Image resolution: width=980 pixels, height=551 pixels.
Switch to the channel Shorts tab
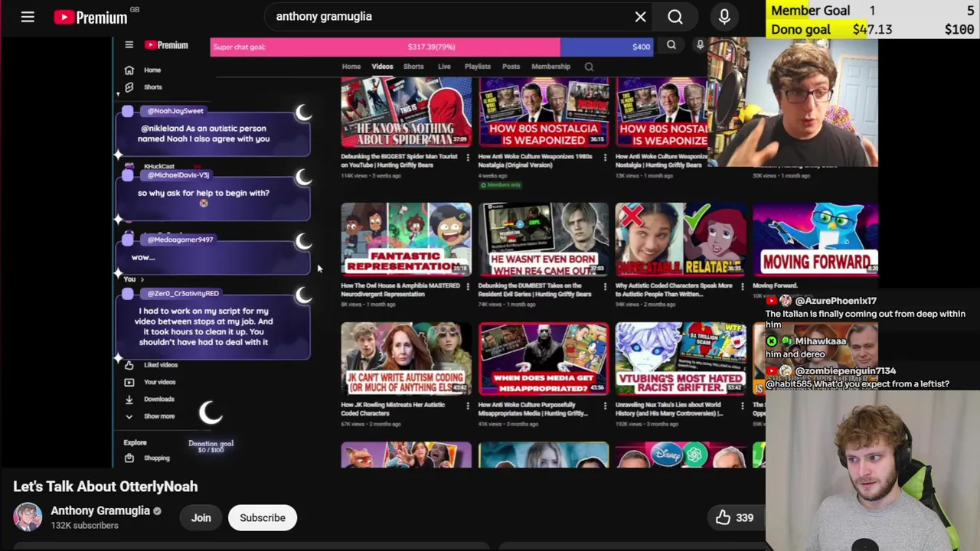[x=413, y=67]
